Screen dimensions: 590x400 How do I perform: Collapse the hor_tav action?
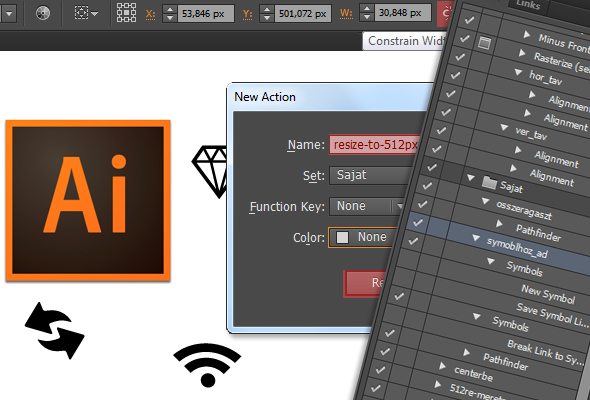pyautogui.click(x=518, y=71)
